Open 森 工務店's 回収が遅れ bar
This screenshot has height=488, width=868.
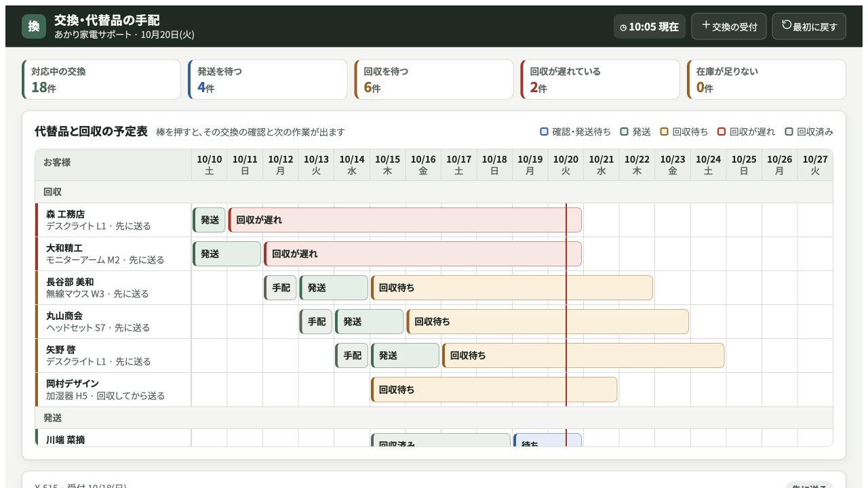point(405,220)
